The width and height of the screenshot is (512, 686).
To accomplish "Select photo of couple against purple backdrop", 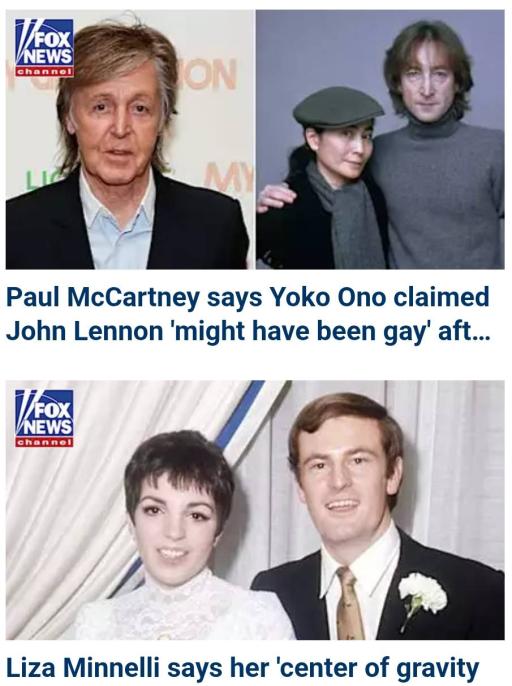I will coord(380,140).
